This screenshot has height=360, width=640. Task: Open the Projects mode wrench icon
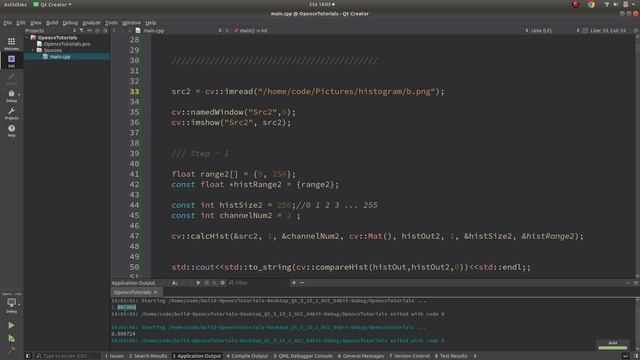click(x=11, y=113)
